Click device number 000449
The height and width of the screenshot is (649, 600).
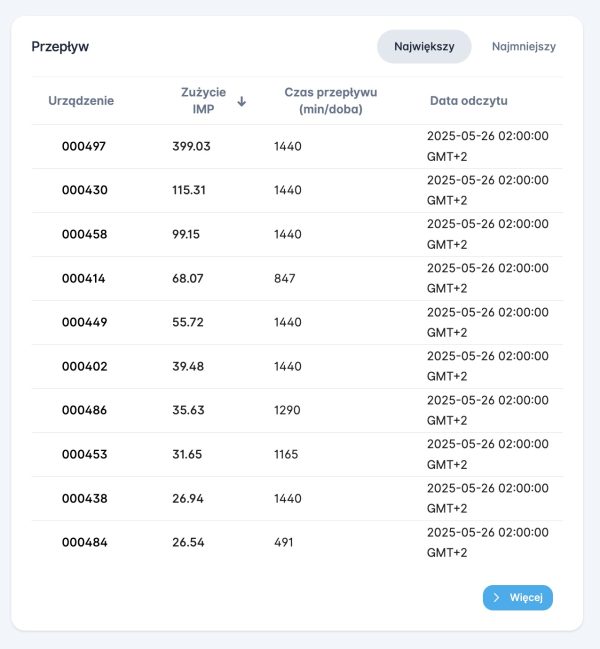(84, 322)
